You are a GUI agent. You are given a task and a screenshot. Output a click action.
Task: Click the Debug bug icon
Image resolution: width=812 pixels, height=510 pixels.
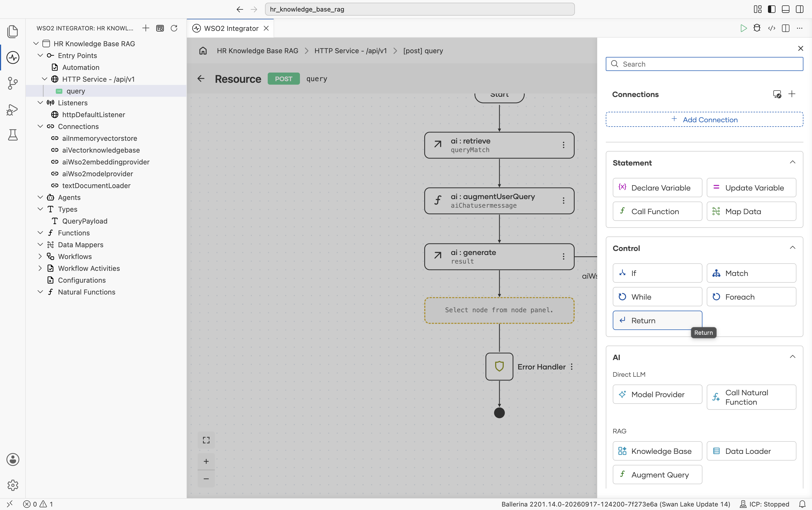click(x=757, y=28)
